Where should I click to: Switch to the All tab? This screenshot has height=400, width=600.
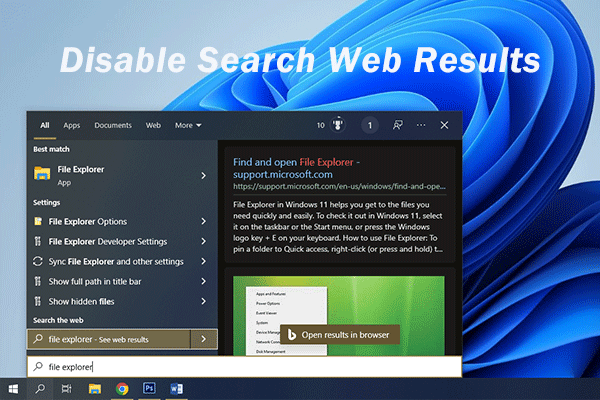coord(45,125)
